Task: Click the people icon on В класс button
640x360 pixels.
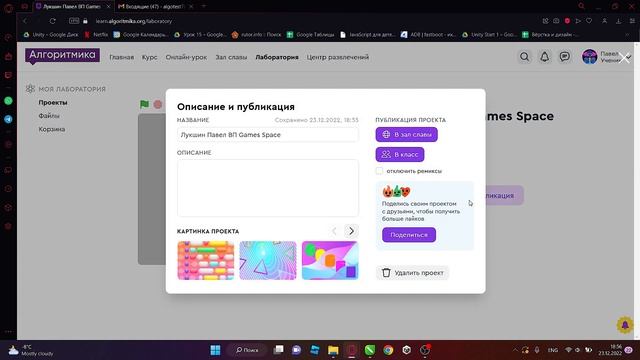Action: 386,154
